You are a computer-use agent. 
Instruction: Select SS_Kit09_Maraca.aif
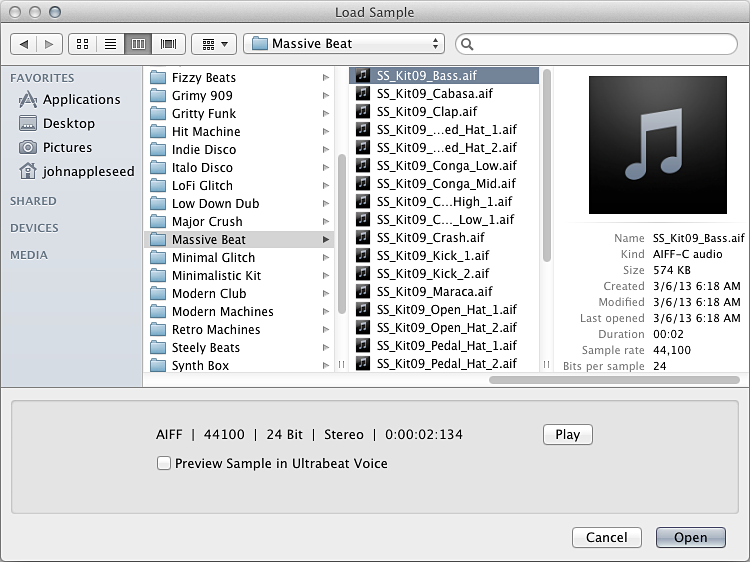click(x=444, y=292)
